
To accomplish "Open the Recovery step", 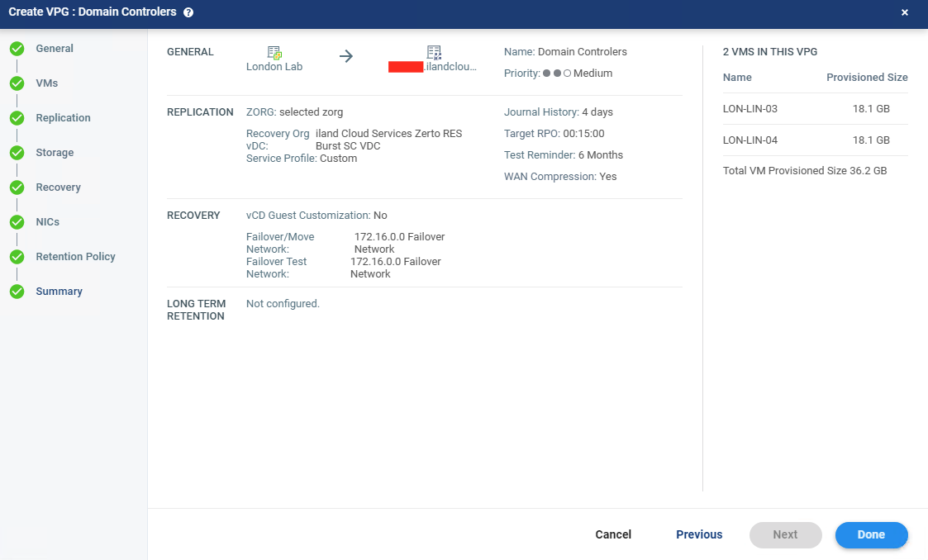I will [58, 187].
